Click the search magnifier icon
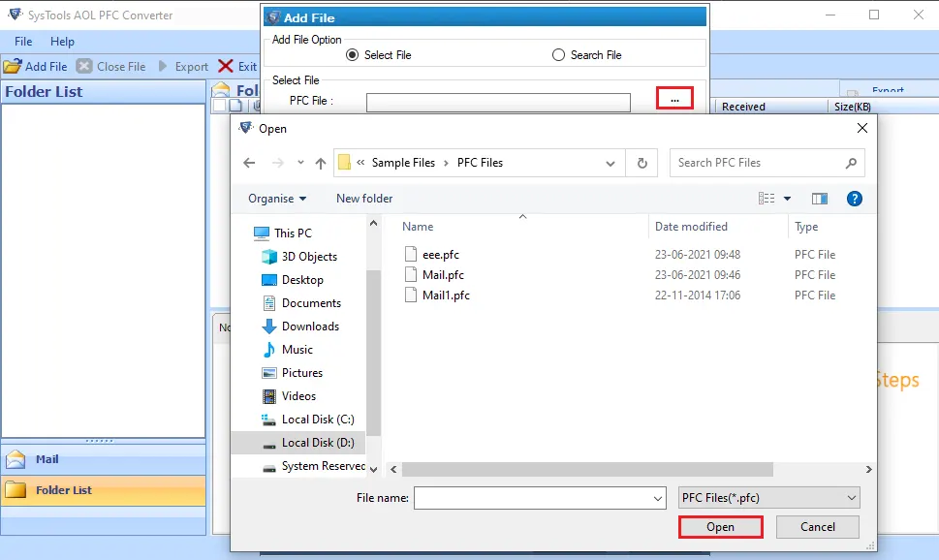 (x=851, y=163)
